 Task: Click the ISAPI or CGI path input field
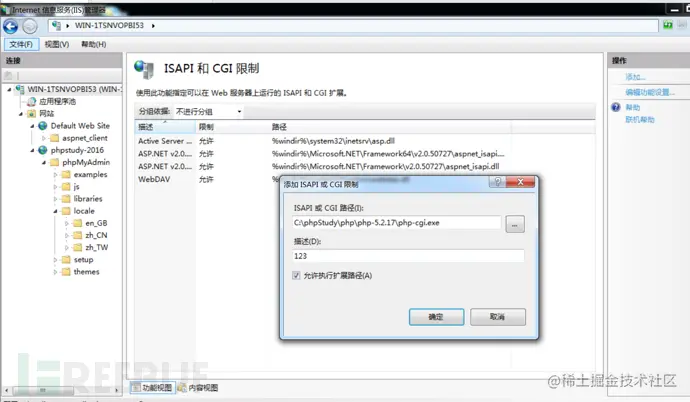[396, 223]
